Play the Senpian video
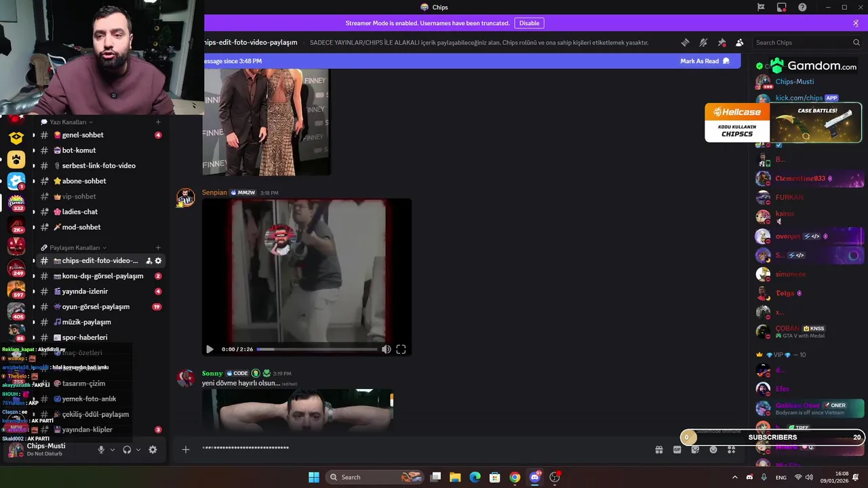 210,349
